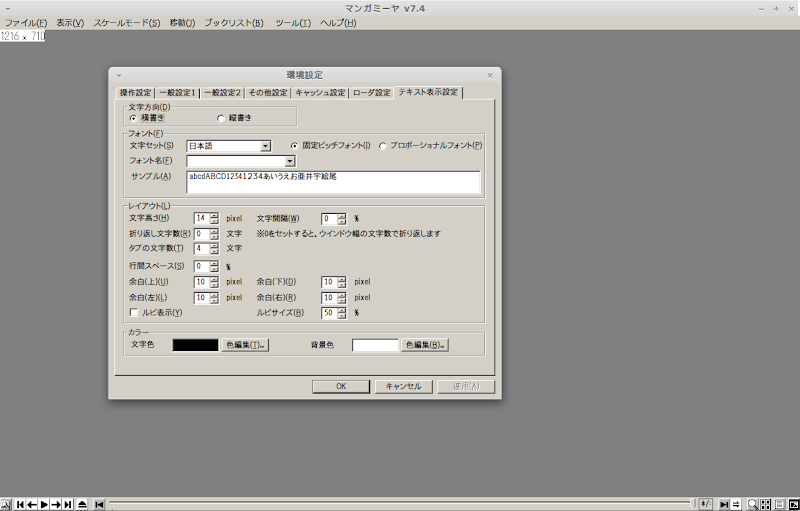Increase 余白(下) using its up arrow

[x=342, y=279]
